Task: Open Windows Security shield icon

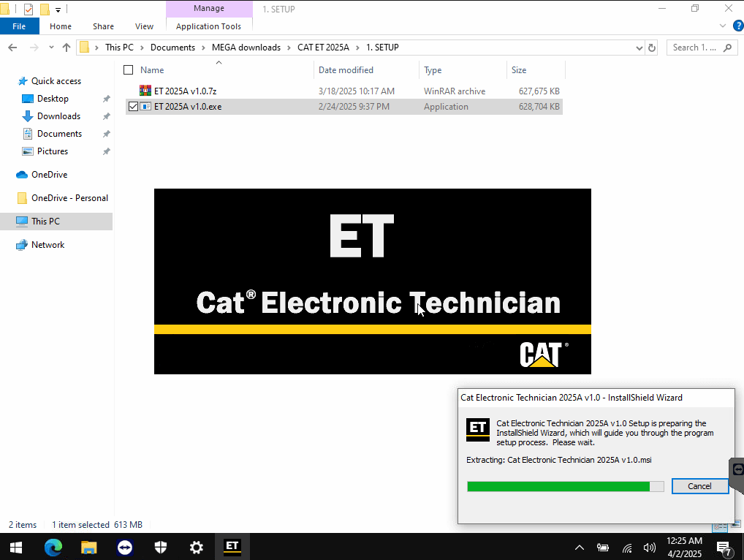Action: coord(161,547)
